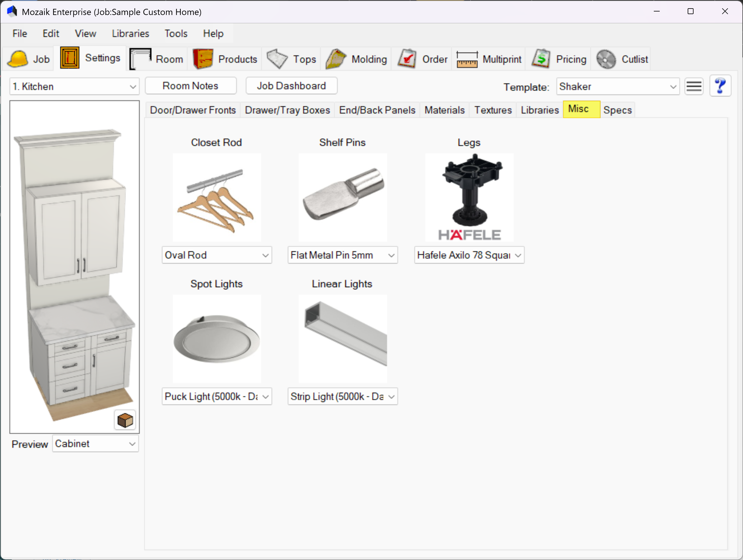Expand the Template Shaker dropdown
The image size is (743, 560).
point(617,87)
